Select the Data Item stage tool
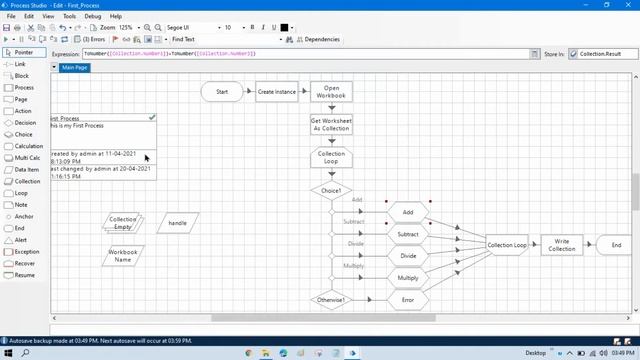Viewport: 640px width, 360px height. (21, 170)
